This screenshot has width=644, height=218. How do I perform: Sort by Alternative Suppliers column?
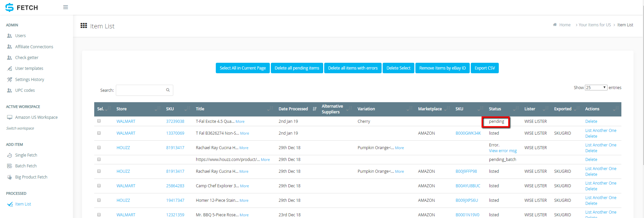[x=337, y=109]
